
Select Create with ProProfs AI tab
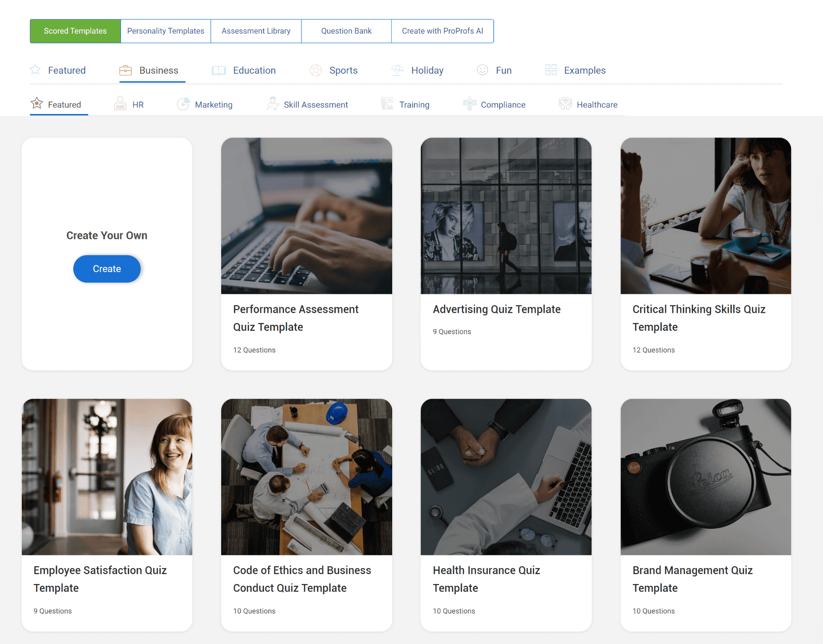(442, 31)
